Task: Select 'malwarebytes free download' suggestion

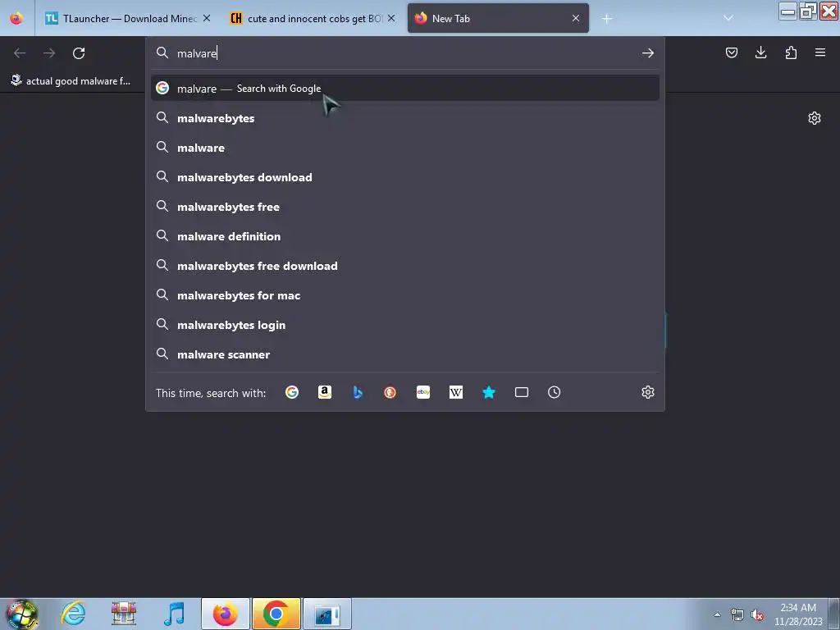Action: pos(405,266)
